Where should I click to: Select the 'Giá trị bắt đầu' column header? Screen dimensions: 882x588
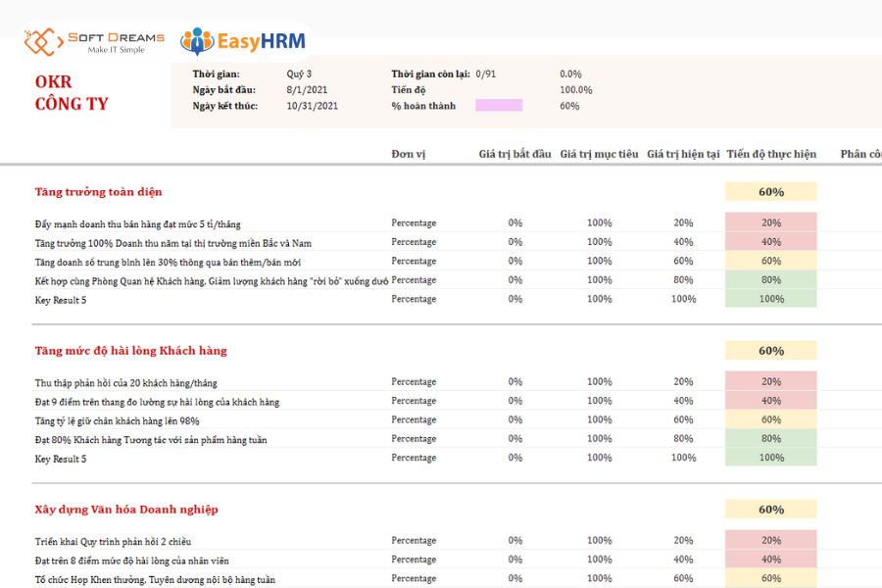pos(514,154)
